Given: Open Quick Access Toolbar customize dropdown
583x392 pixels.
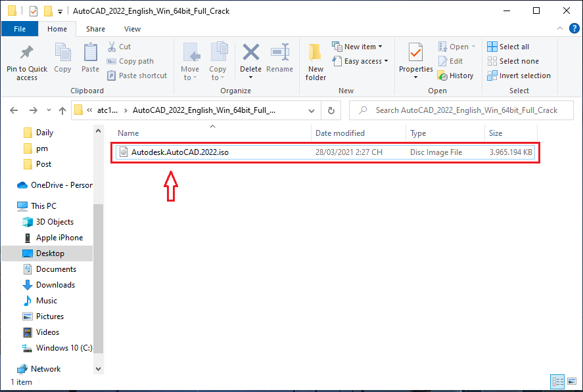Looking at the screenshot, I should point(60,12).
